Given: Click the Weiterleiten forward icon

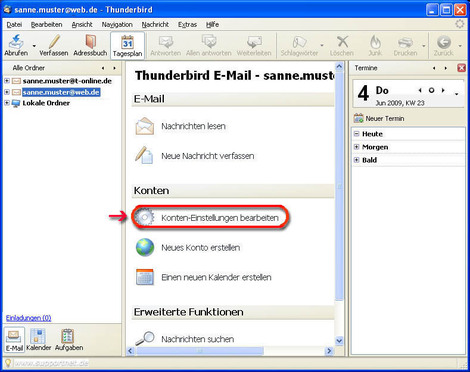Looking at the screenshot, I should 254,42.
